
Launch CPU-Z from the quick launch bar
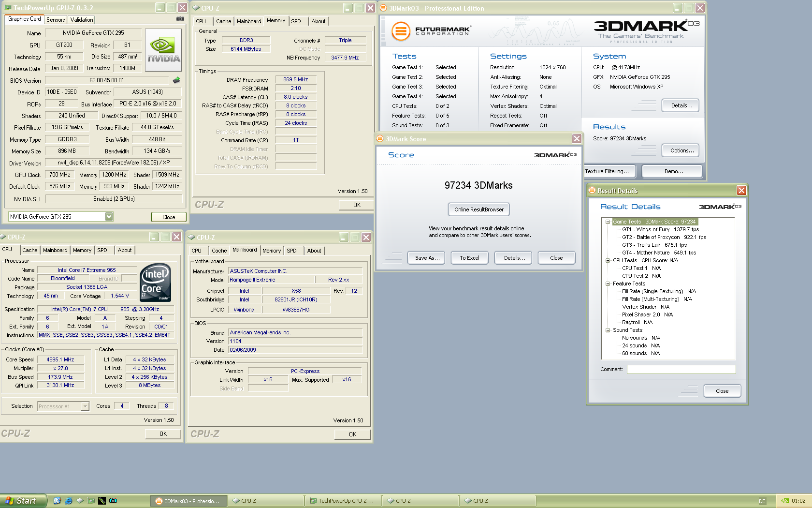[x=79, y=501]
